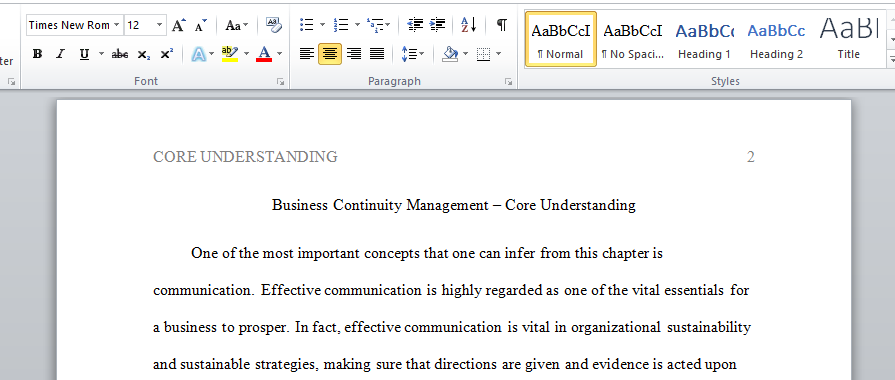Open the font name dropdown
This screenshot has width=895, height=380.
(x=116, y=25)
